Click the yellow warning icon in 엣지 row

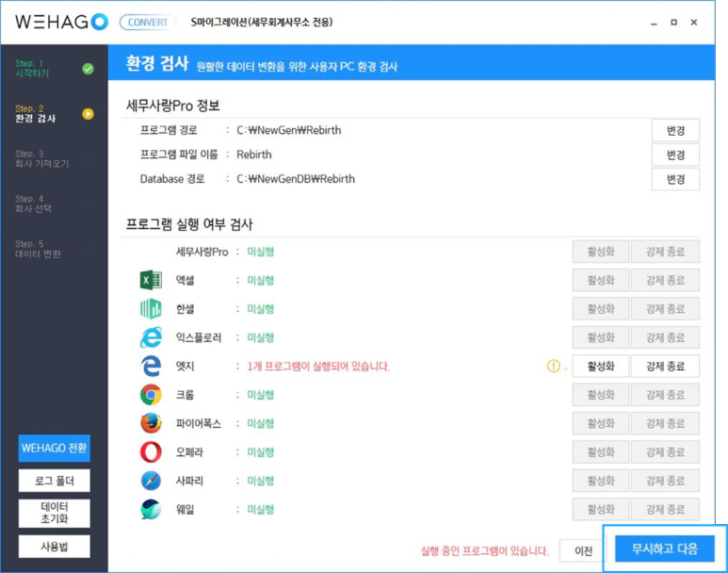(x=553, y=367)
